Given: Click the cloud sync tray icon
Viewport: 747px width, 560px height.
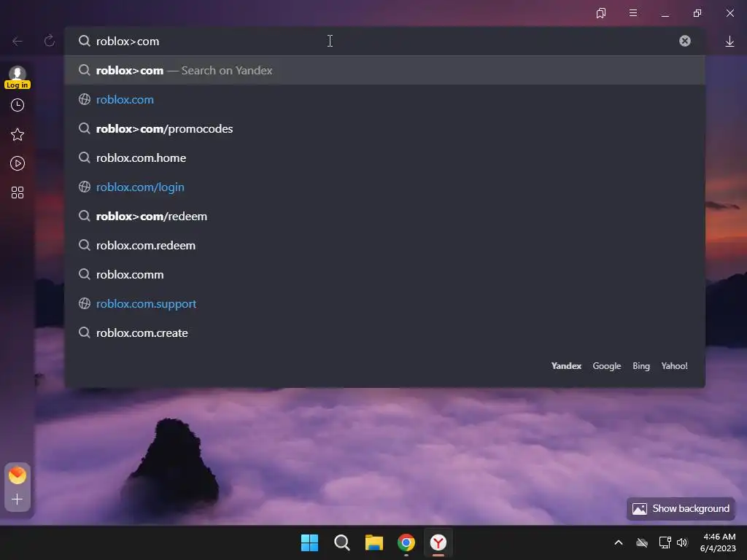Looking at the screenshot, I should click(642, 542).
